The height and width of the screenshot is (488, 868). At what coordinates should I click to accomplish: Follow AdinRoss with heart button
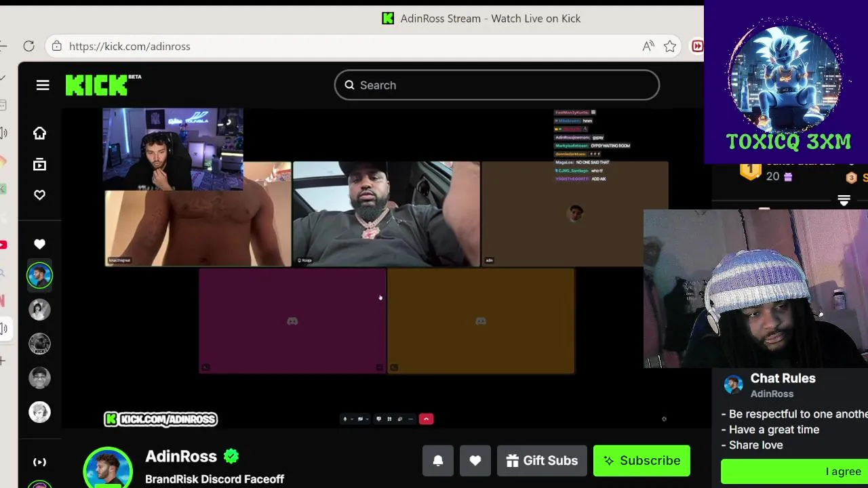(475, 461)
